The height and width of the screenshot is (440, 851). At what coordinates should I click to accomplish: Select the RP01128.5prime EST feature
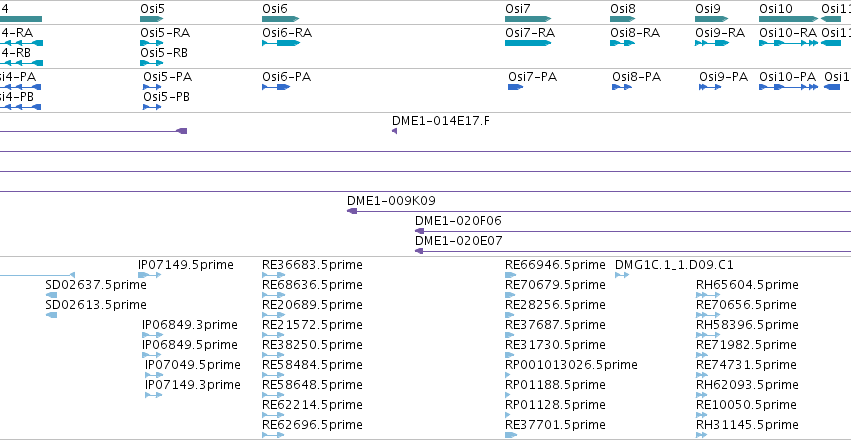pos(509,415)
